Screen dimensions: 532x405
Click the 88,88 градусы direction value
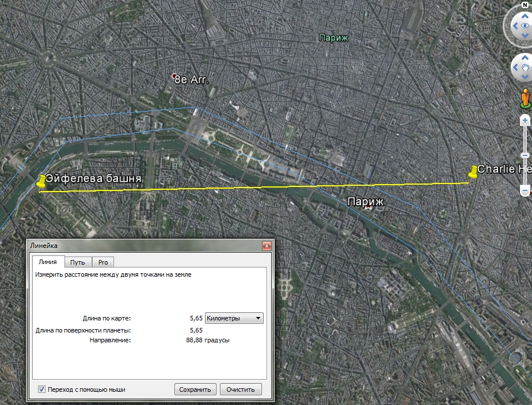click(x=208, y=340)
